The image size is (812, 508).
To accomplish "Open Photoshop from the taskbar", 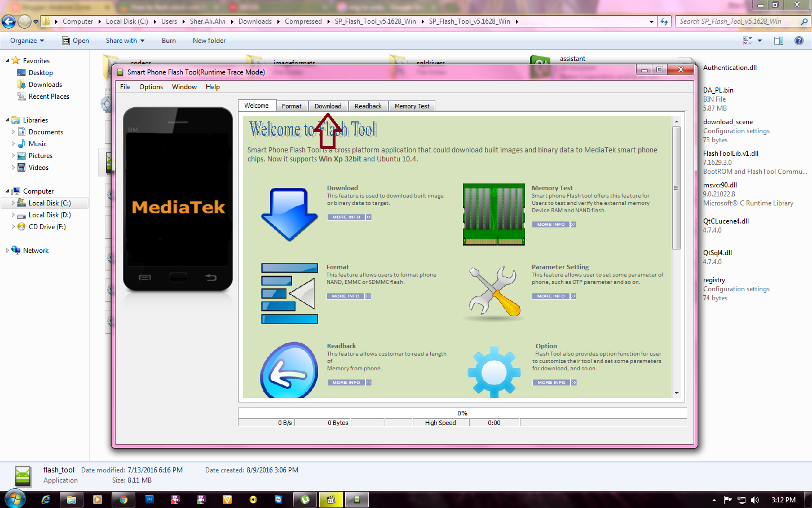I will (149, 500).
